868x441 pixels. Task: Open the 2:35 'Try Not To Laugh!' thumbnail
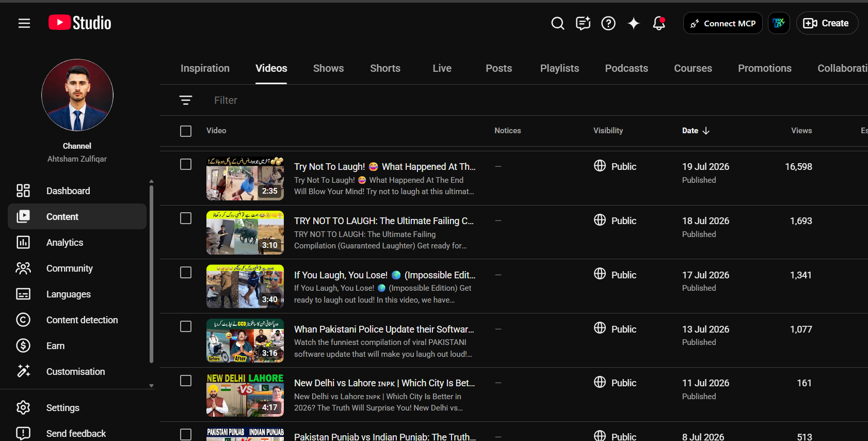pyautogui.click(x=245, y=179)
